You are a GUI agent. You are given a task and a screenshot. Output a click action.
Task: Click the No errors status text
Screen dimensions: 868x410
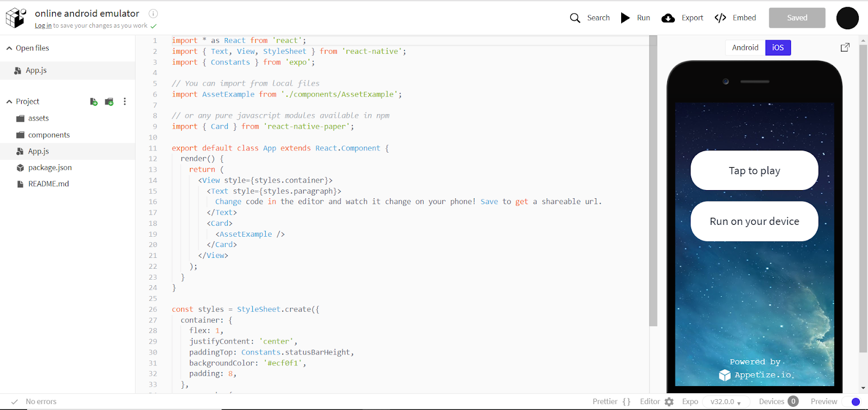[41, 402]
